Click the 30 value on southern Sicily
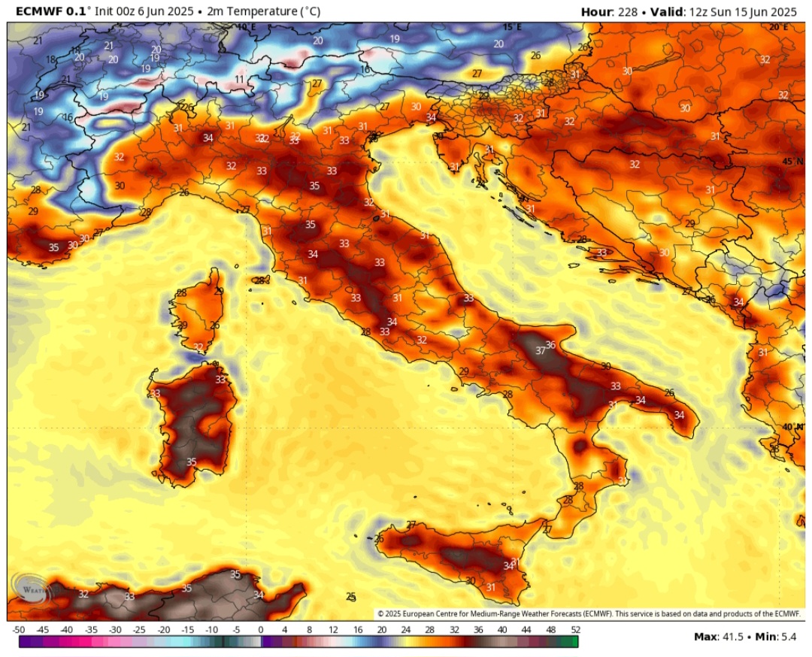 point(470,581)
